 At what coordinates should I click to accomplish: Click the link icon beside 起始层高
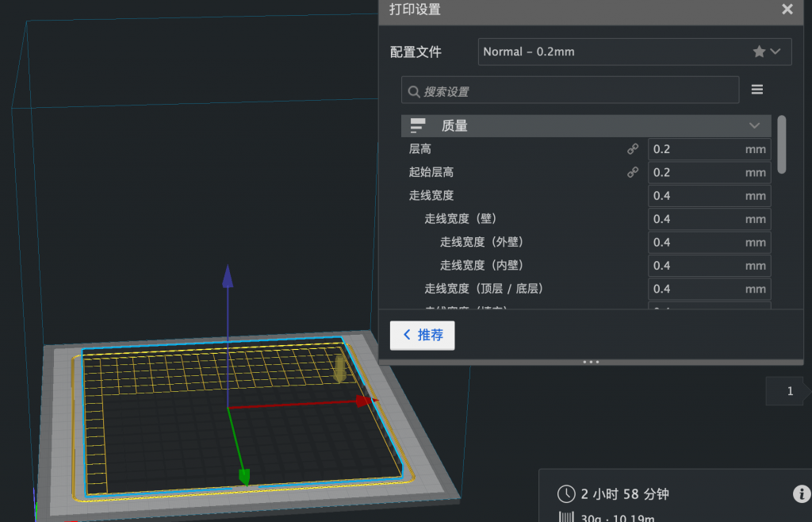tap(633, 172)
